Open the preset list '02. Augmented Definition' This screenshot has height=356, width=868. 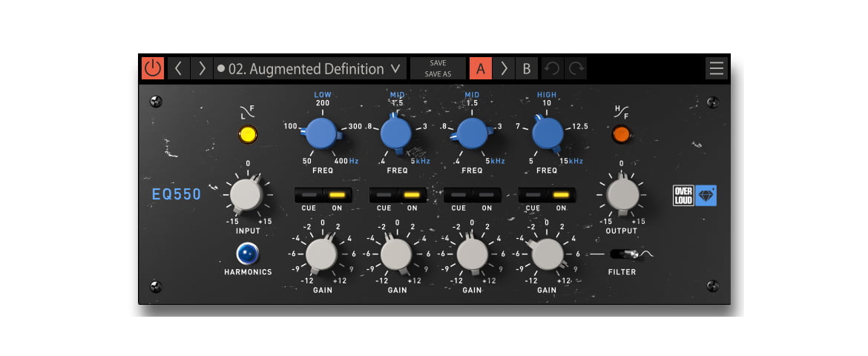[x=310, y=69]
